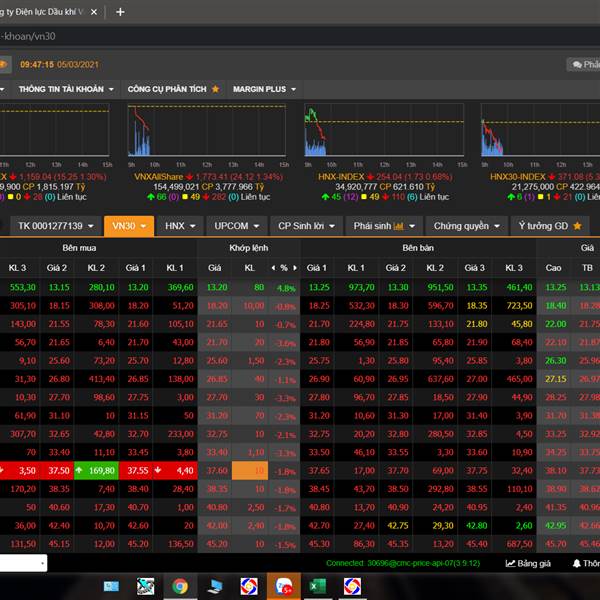
Task: Click the star icon on Ý tưởng GD
Action: point(577,226)
